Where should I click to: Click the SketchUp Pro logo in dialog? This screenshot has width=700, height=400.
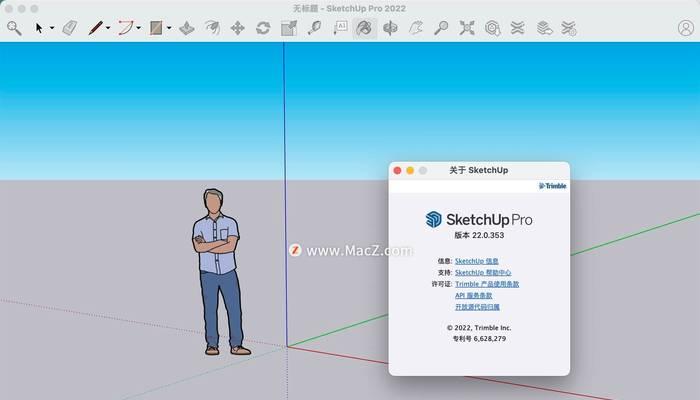(479, 220)
